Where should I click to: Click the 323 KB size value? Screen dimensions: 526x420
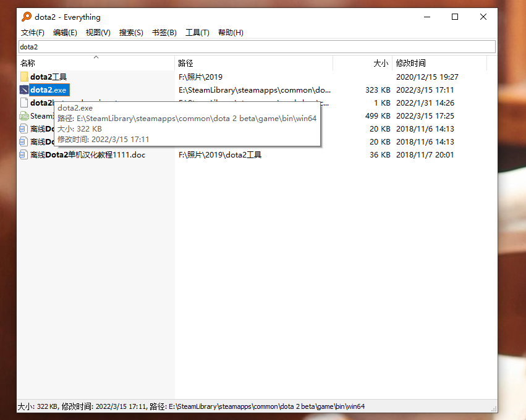click(x=378, y=90)
